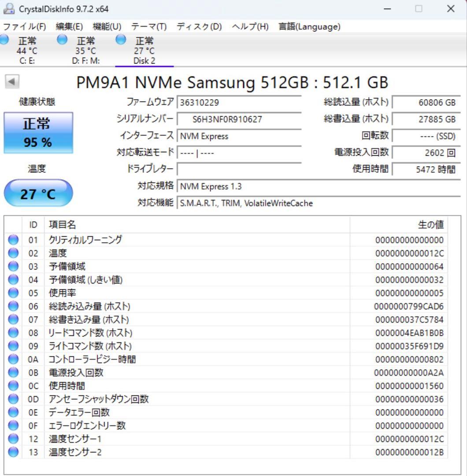Click the serial number field S6H3NF0R910627
The width and height of the screenshot is (467, 476).
[239, 119]
